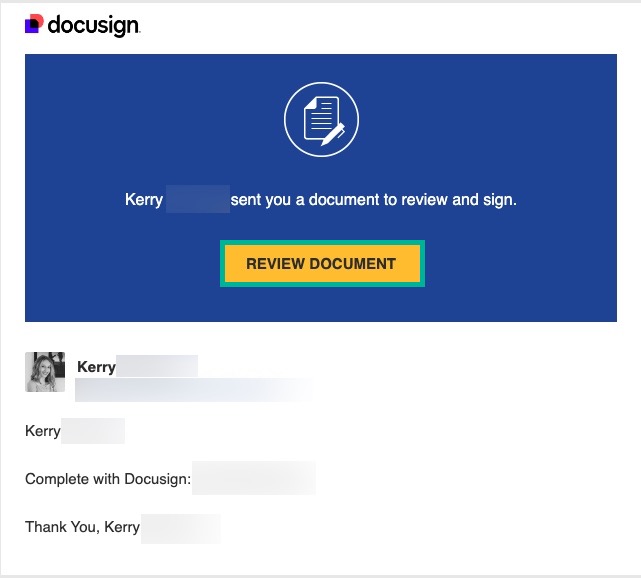Viewport: 641px width, 578px height.
Task: Click empty blue banner area below the button
Action: click(x=321, y=304)
